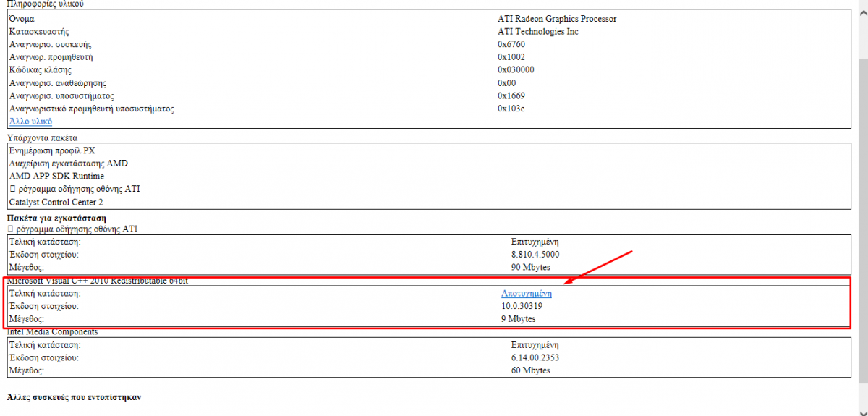Select the 'Διαχείριση εγκατάστασης AMD' package entry

pos(69,164)
